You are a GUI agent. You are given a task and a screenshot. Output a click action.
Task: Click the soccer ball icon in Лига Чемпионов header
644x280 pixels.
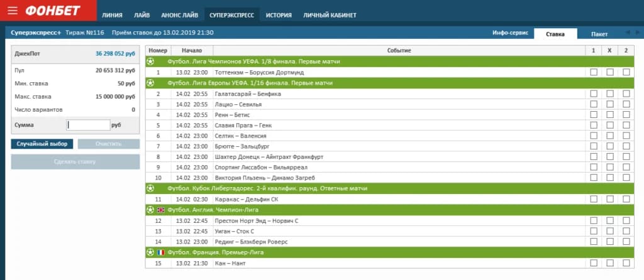(x=151, y=62)
